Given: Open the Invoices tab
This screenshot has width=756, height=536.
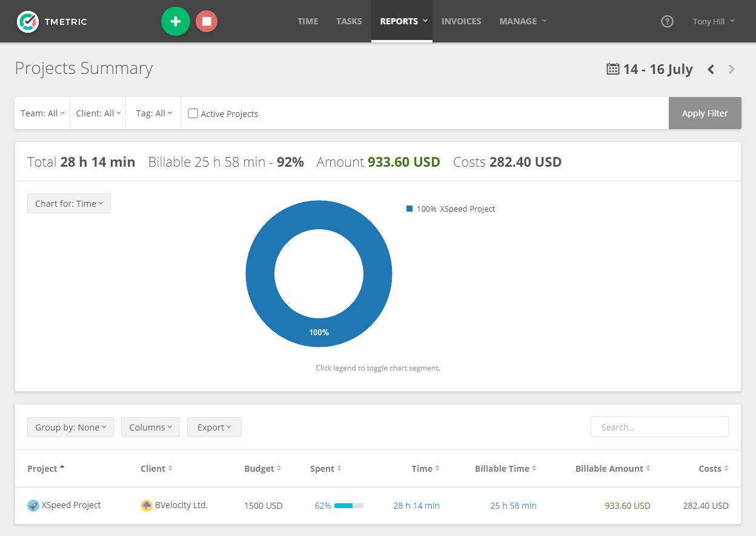Looking at the screenshot, I should coord(461,21).
